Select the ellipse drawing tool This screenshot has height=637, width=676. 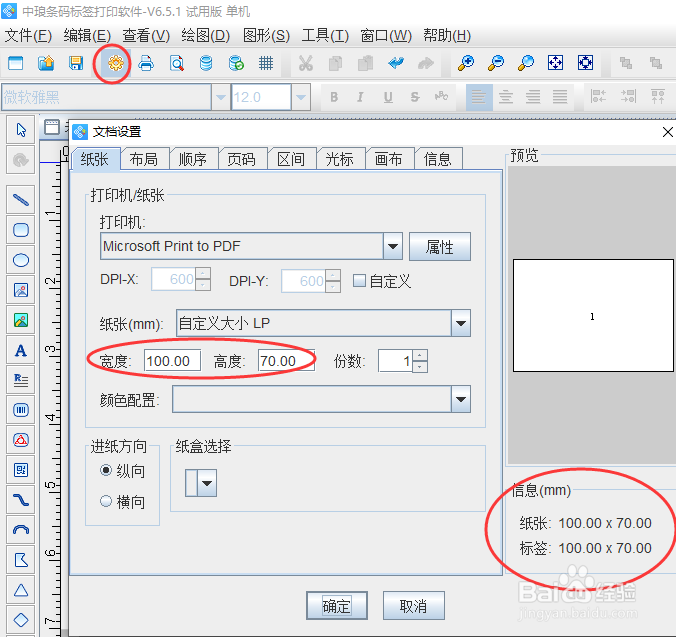(21, 260)
